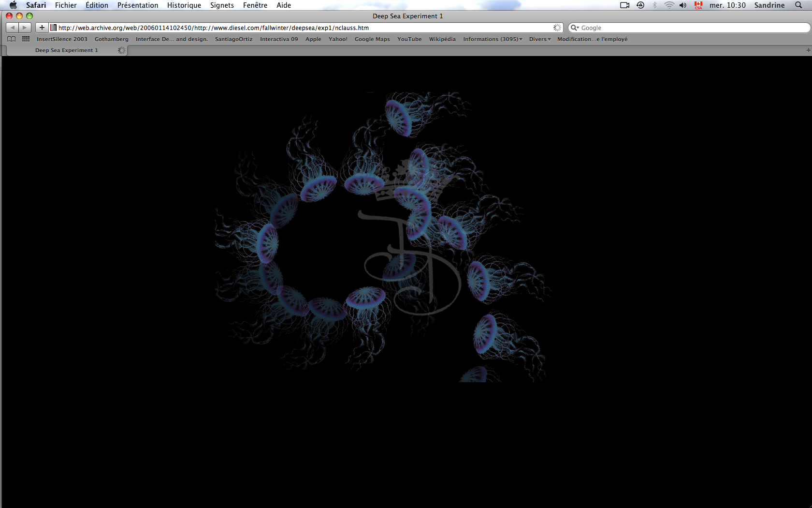Open the Présentation menu

pyautogui.click(x=138, y=5)
